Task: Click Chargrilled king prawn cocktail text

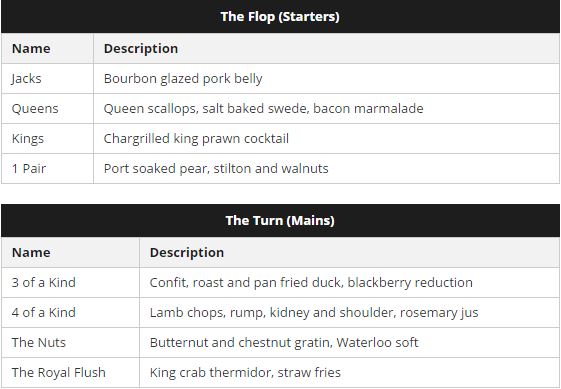Action: (196, 139)
